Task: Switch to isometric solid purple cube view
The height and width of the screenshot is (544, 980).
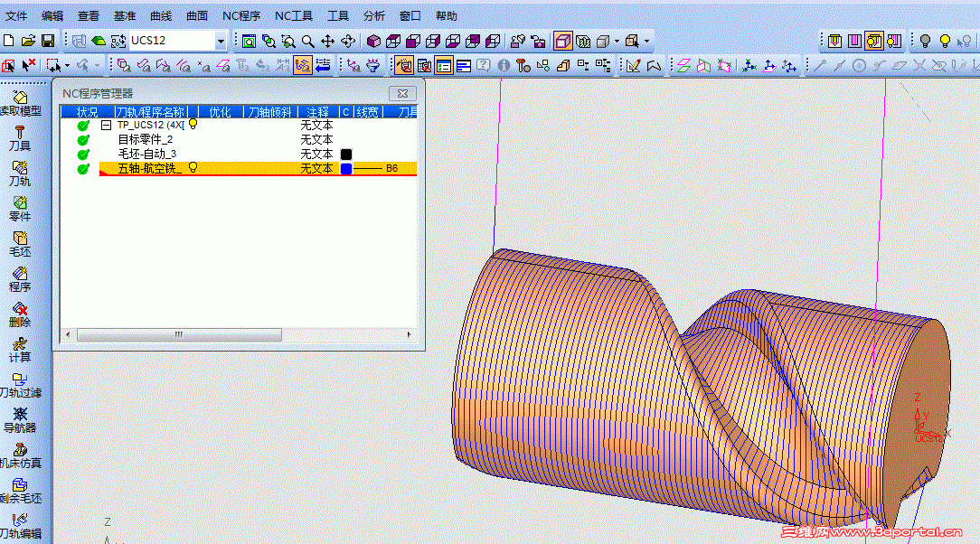Action: point(373,42)
